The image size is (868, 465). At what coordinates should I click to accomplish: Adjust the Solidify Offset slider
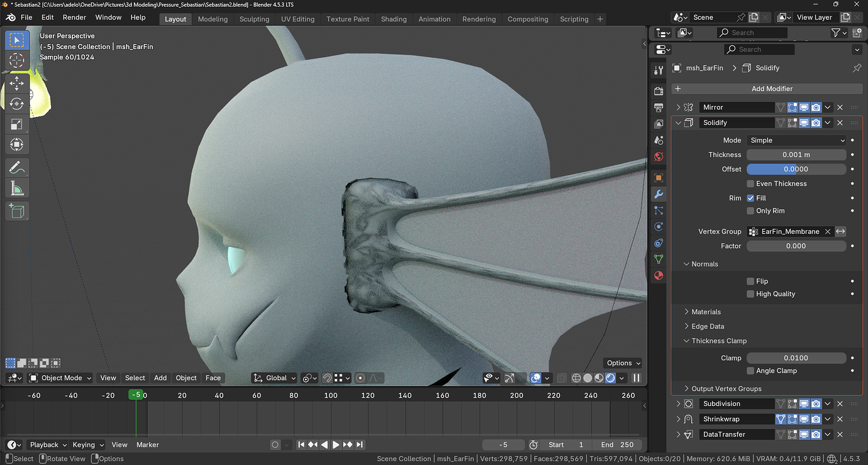(x=796, y=169)
